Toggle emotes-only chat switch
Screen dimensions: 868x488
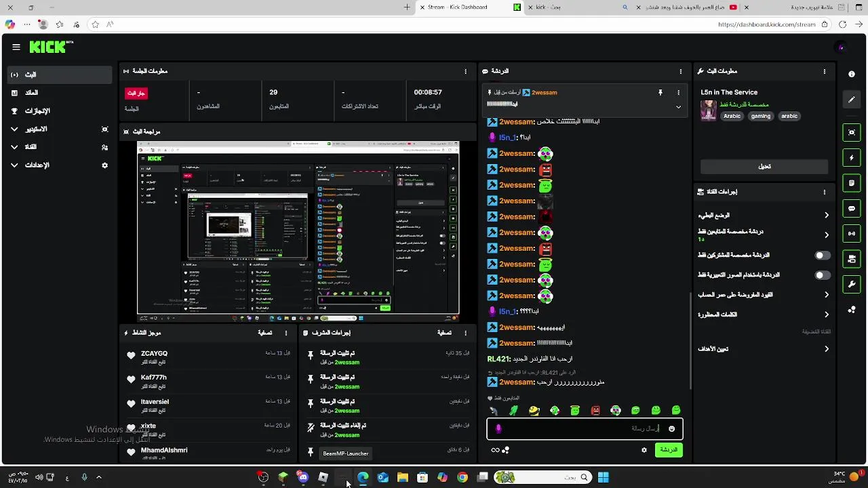tap(822, 275)
